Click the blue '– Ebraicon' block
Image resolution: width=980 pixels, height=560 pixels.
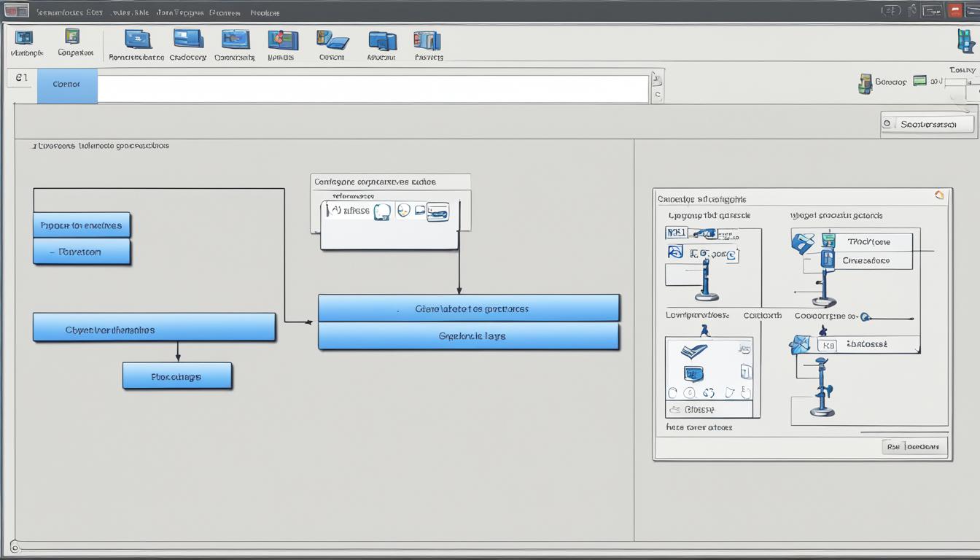click(x=82, y=252)
